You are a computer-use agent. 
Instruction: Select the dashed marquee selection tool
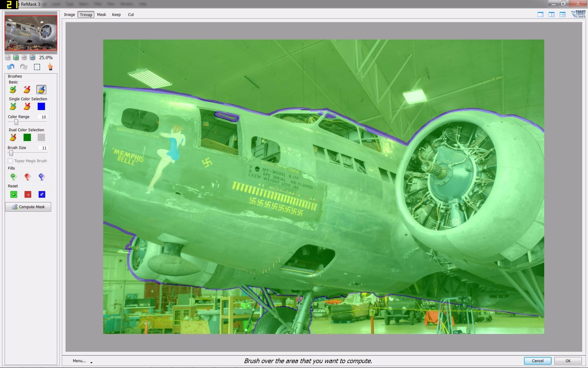click(37, 67)
